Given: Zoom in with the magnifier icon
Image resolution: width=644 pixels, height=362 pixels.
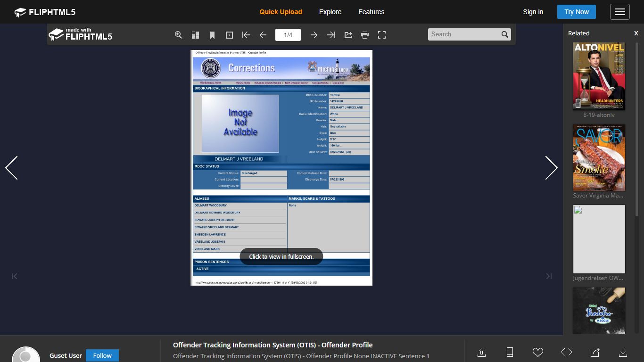Looking at the screenshot, I should [178, 35].
